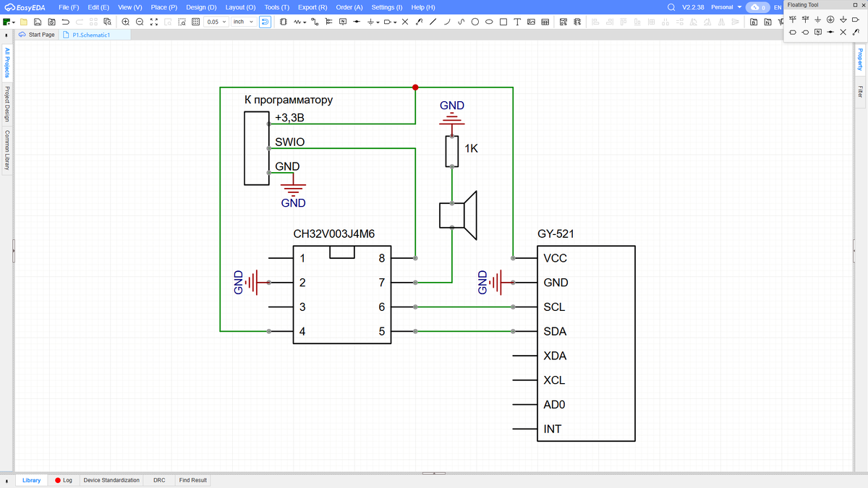Select the Bezier curve tool

pos(461,22)
